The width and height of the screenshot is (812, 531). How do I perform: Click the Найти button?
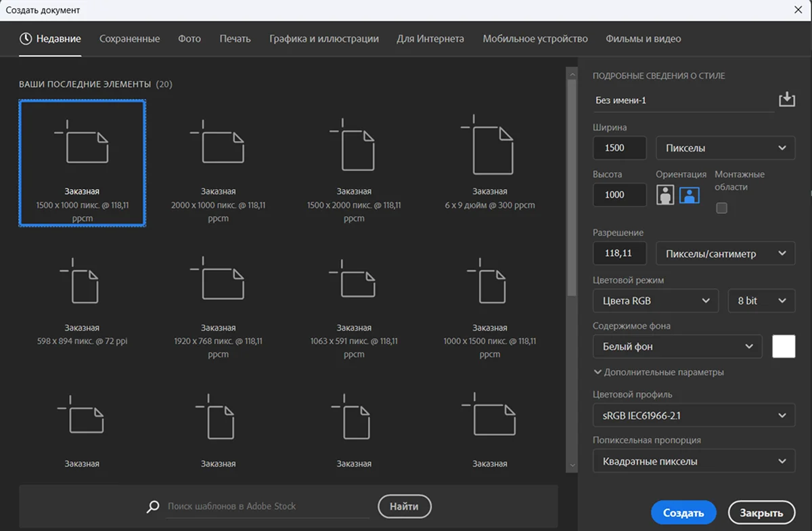point(404,506)
